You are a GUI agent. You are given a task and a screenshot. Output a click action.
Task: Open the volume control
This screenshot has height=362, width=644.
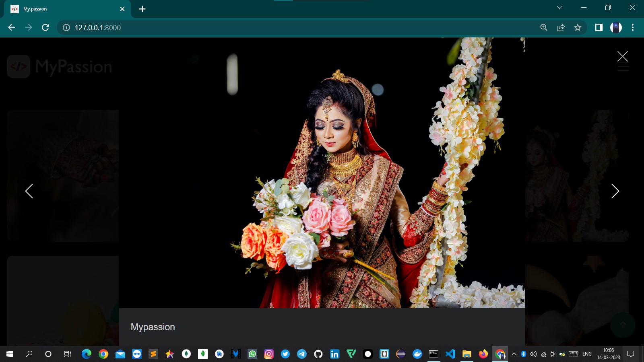[x=533, y=354]
